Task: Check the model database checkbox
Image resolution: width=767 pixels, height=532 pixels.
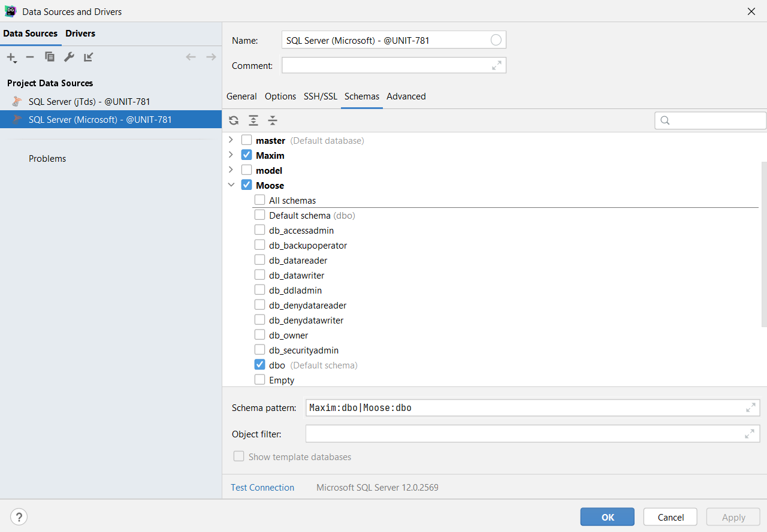Action: coord(246,170)
